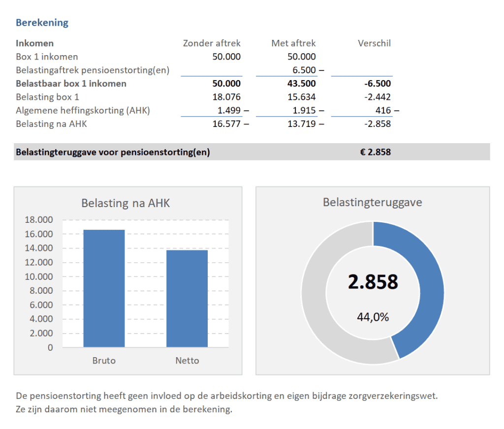Select the 50.000 value under Zonder aftrek
The height and width of the screenshot is (429, 504).
227,57
